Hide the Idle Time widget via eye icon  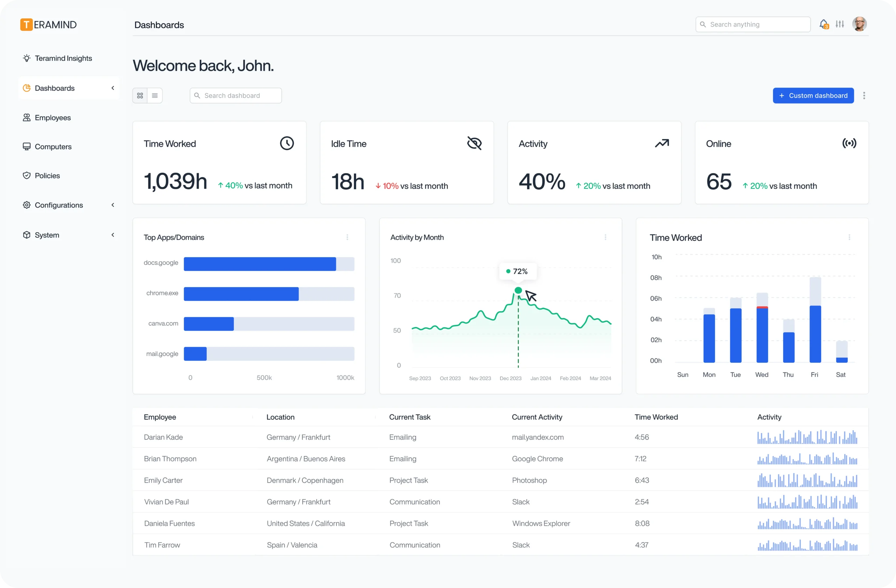[474, 143]
